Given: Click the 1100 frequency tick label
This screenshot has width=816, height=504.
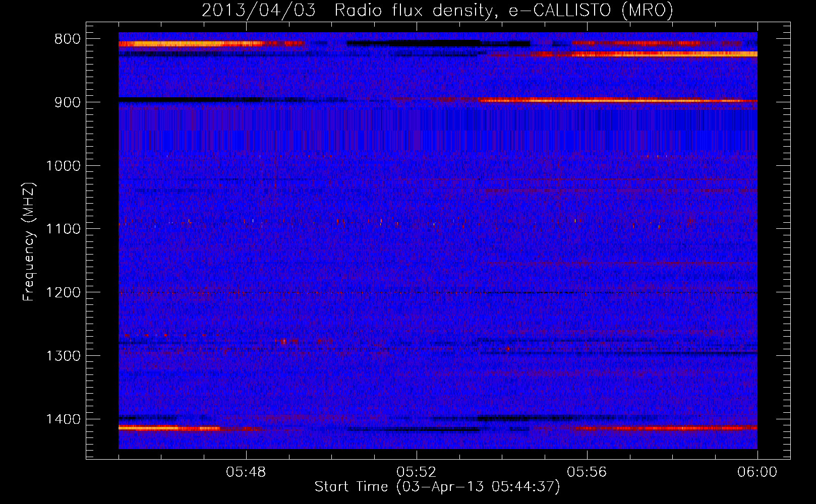Looking at the screenshot, I should tap(63, 229).
